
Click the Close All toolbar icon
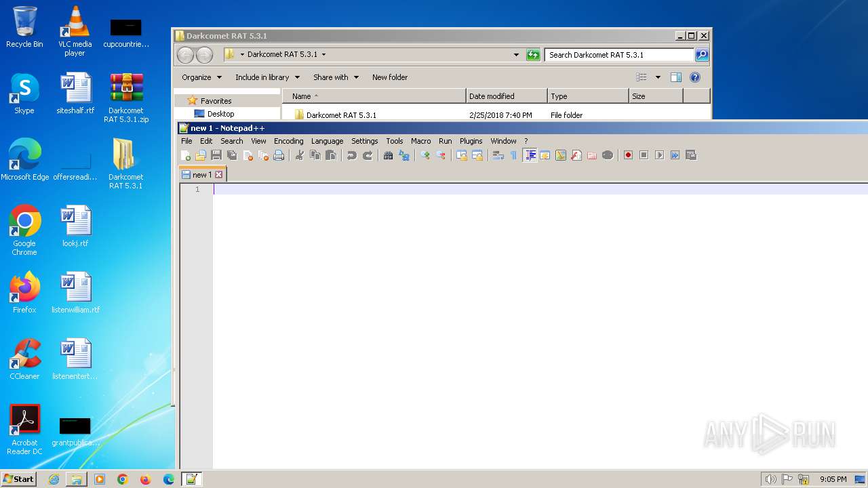pos(263,155)
